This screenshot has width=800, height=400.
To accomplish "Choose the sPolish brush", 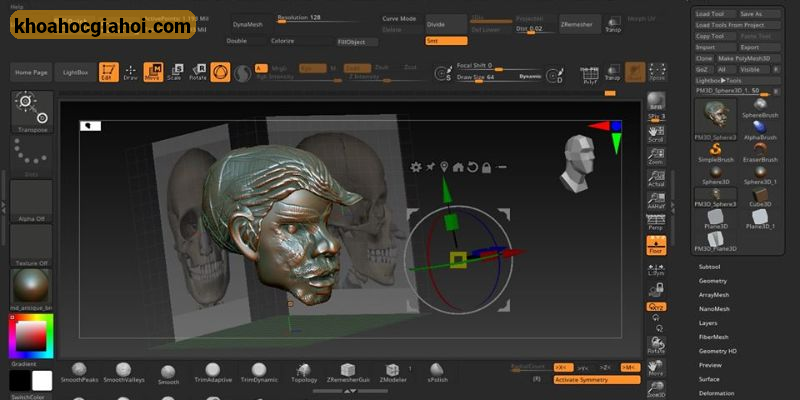I will click(x=436, y=372).
